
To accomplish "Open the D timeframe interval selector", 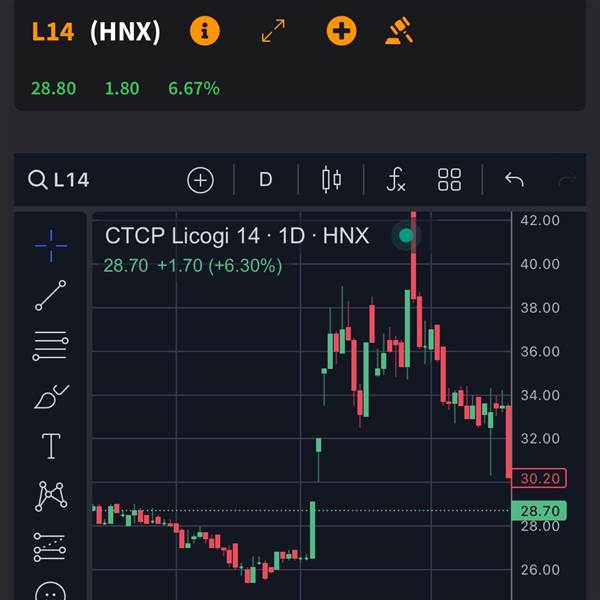I will click(266, 179).
